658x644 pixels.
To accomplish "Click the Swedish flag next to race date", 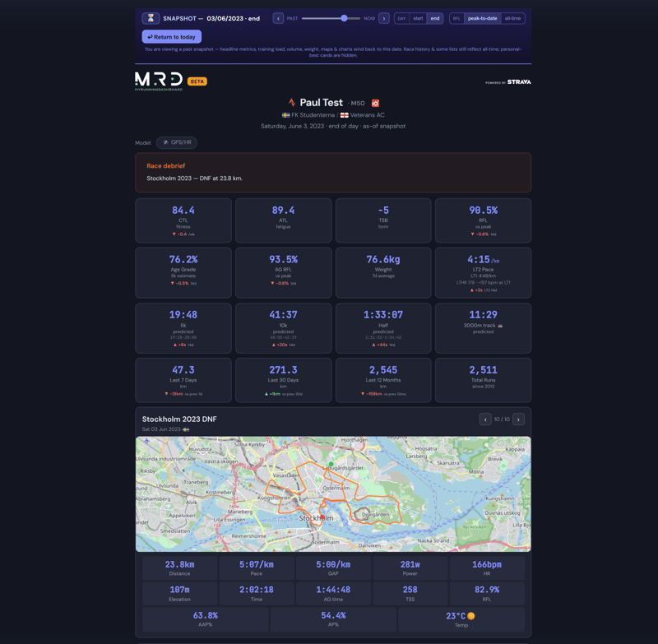I will point(186,429).
